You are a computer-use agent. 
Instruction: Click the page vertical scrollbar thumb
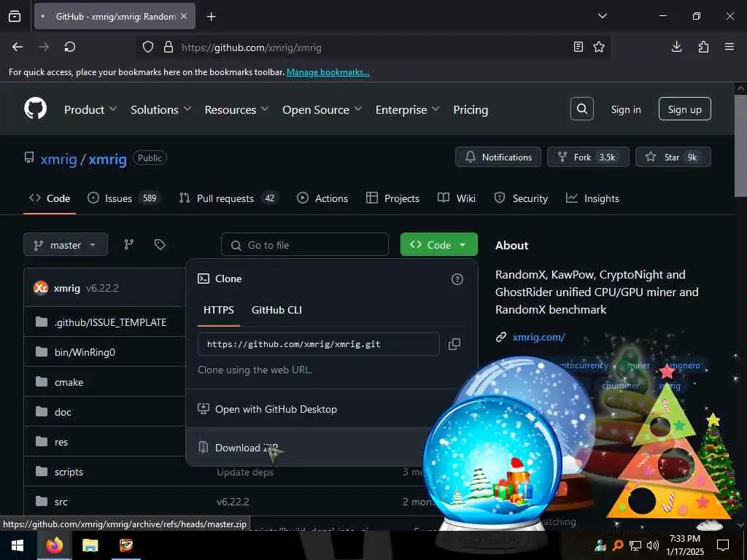741,145
